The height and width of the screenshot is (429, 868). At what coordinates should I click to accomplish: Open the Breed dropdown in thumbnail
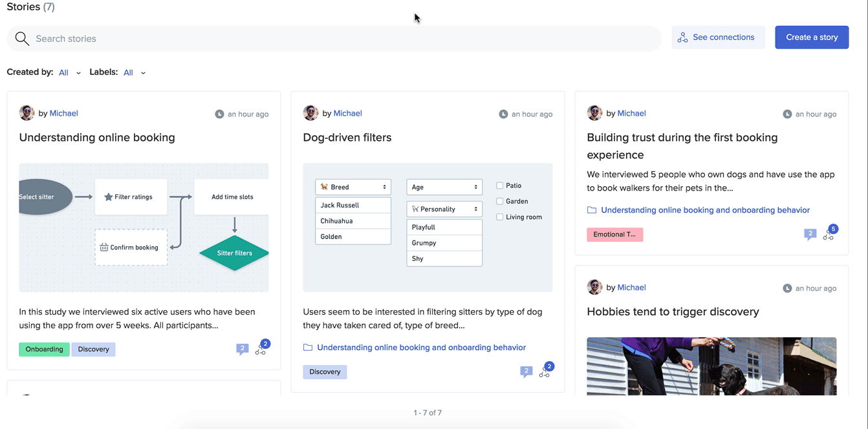click(353, 187)
